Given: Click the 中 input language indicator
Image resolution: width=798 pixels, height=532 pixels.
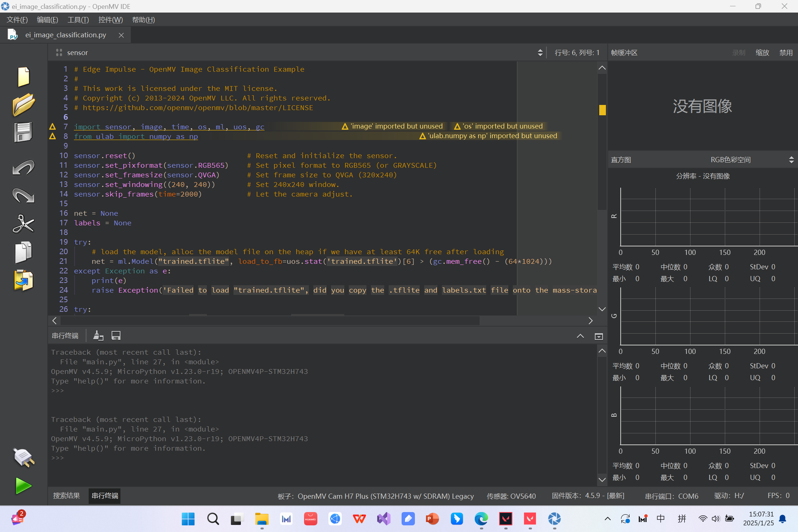Looking at the screenshot, I should (x=661, y=519).
